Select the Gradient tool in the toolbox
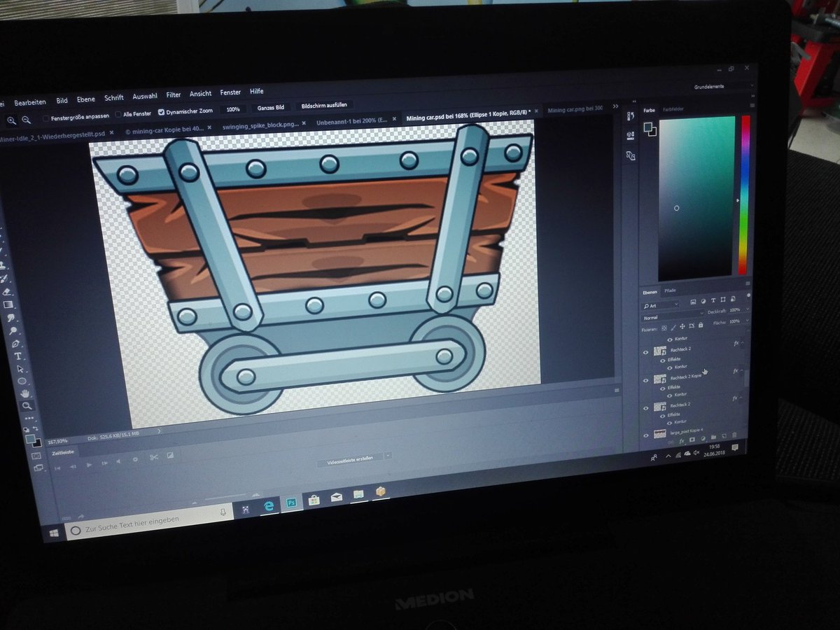 coord(8,304)
